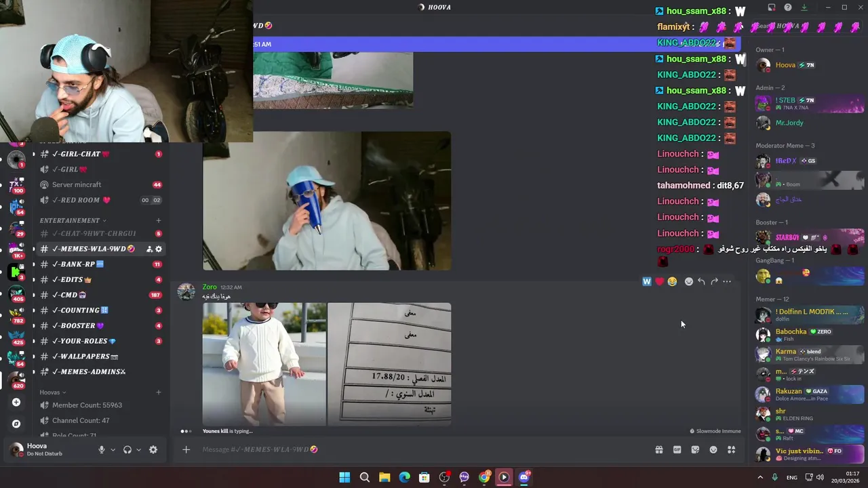Select Member Count: 55963 channel
The image size is (868, 488).
[x=100, y=405]
